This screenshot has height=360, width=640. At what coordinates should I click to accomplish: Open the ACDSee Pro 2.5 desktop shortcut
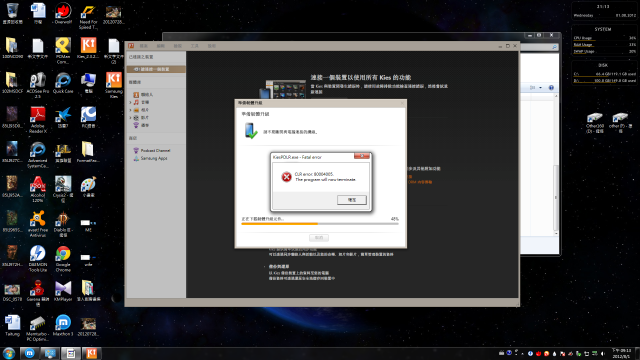[38, 85]
